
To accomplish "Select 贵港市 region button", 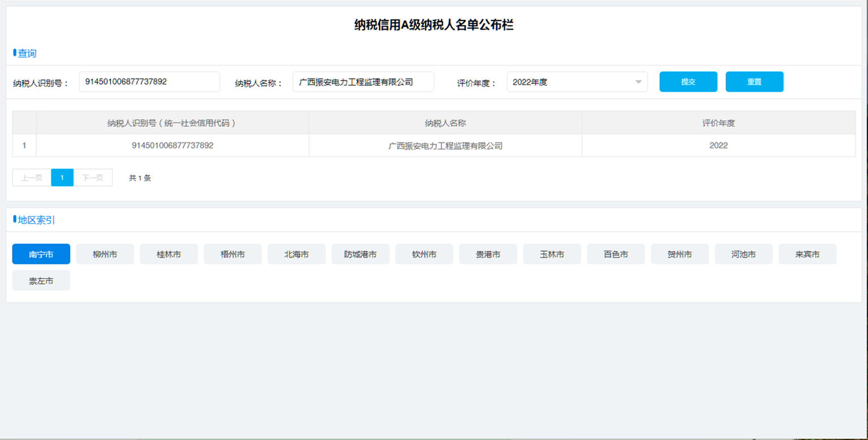I will click(488, 254).
